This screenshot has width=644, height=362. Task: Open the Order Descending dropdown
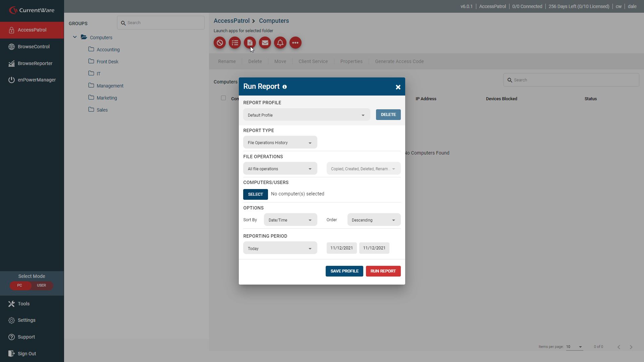pyautogui.click(x=374, y=220)
